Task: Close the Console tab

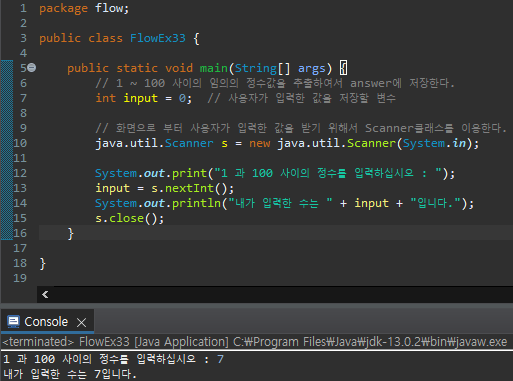Action: tap(81, 322)
